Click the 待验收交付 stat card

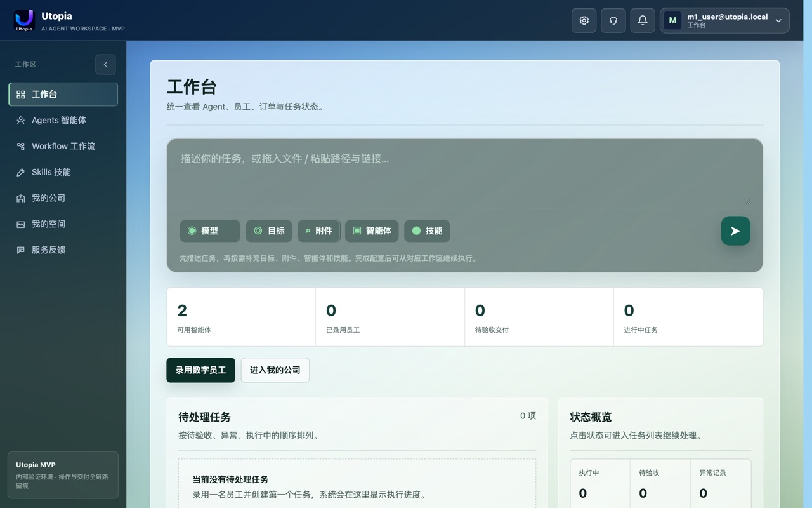(539, 317)
